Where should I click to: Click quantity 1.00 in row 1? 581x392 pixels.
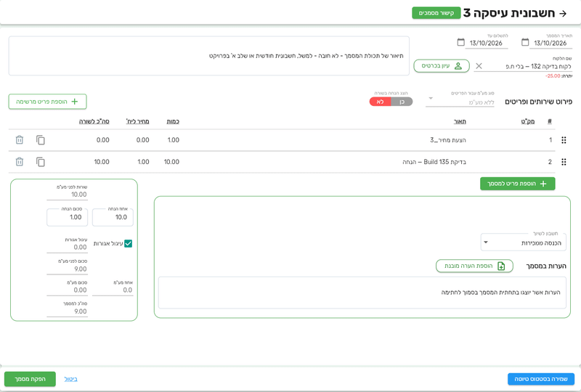pos(174,140)
